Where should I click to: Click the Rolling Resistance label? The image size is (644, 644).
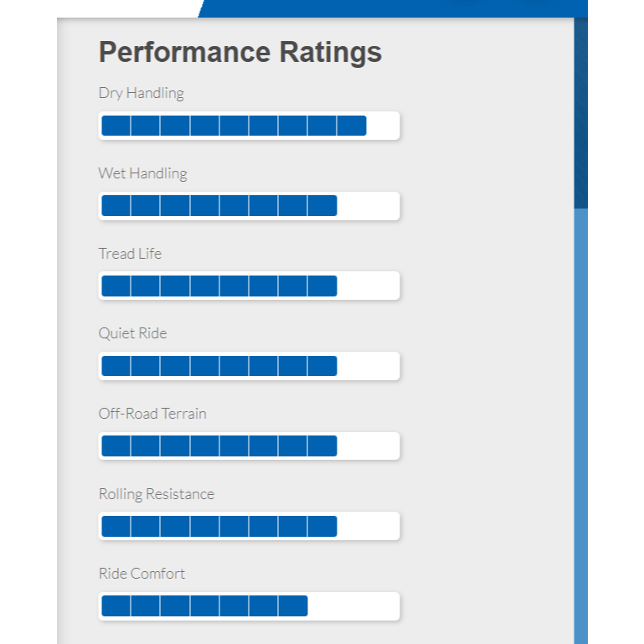tap(157, 494)
